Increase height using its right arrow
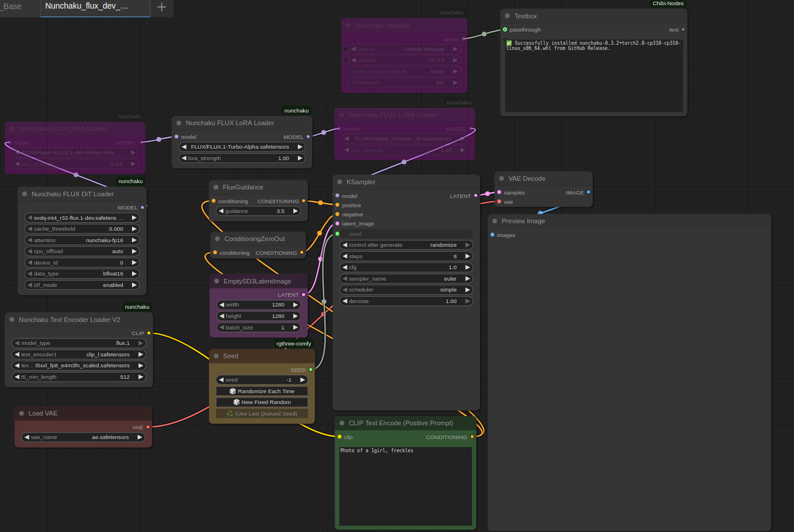 pyautogui.click(x=296, y=316)
